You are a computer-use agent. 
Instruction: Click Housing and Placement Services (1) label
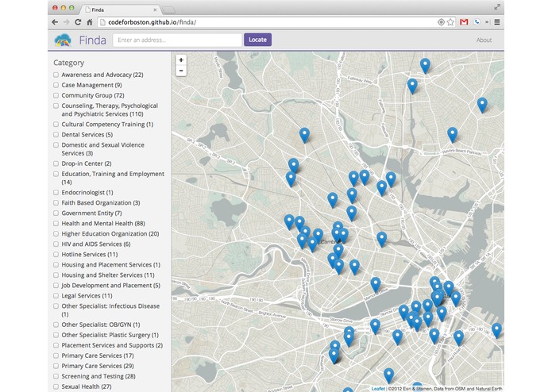(x=111, y=265)
